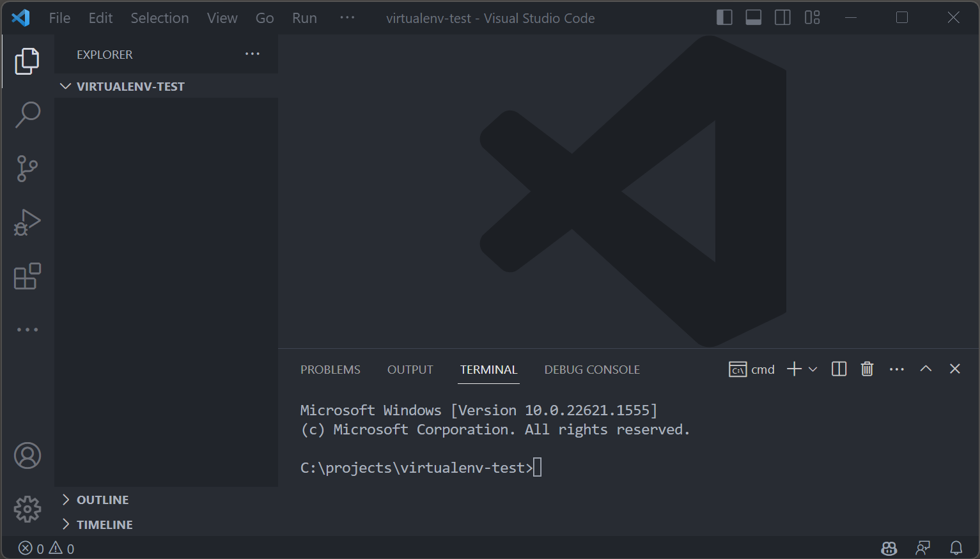Open the Accounts menu icon
Screen dimensions: 980x559
[27, 456]
